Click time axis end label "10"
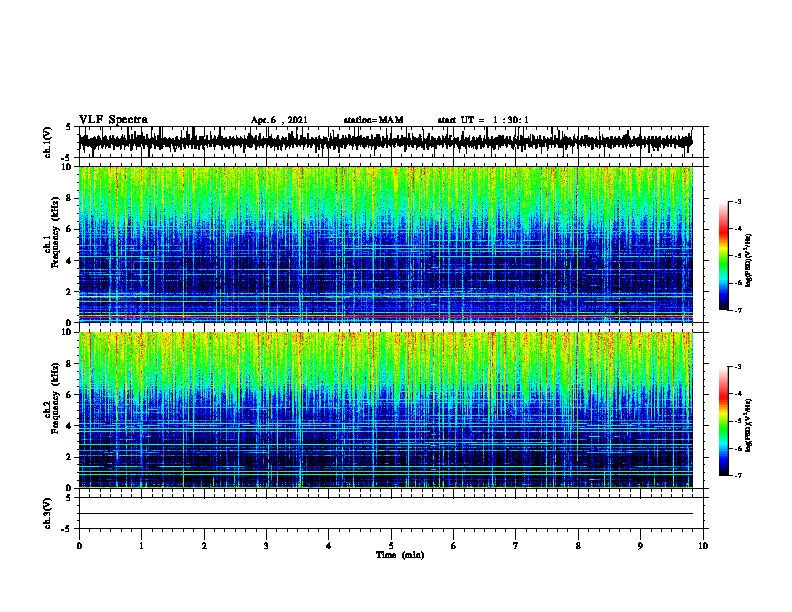This screenshot has height=612, width=792. (703, 546)
